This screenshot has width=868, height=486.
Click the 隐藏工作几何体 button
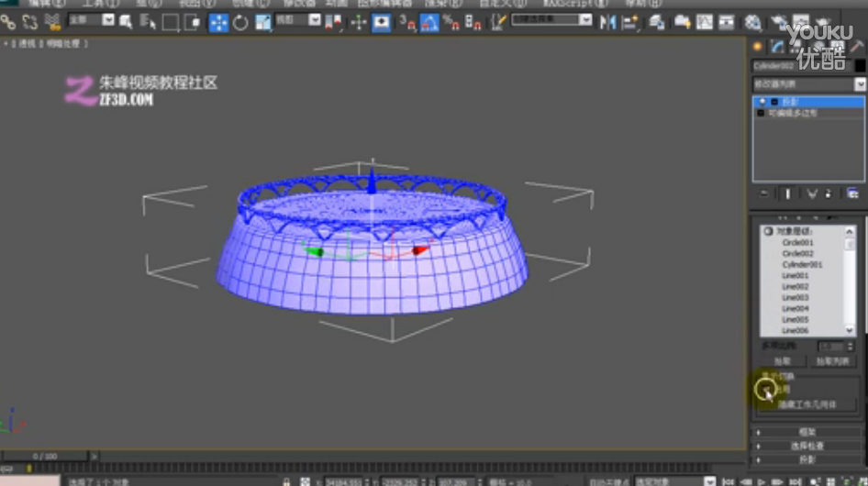click(807, 405)
